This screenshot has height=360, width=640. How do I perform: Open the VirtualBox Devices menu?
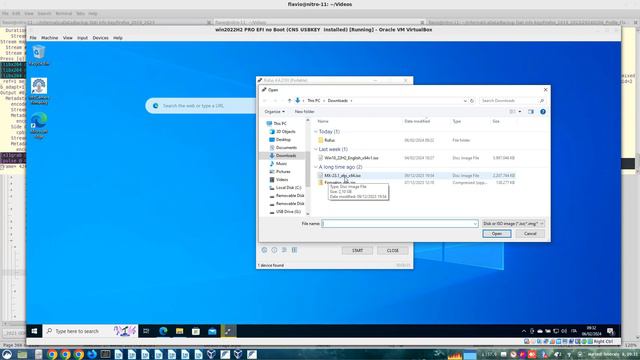tap(100, 38)
